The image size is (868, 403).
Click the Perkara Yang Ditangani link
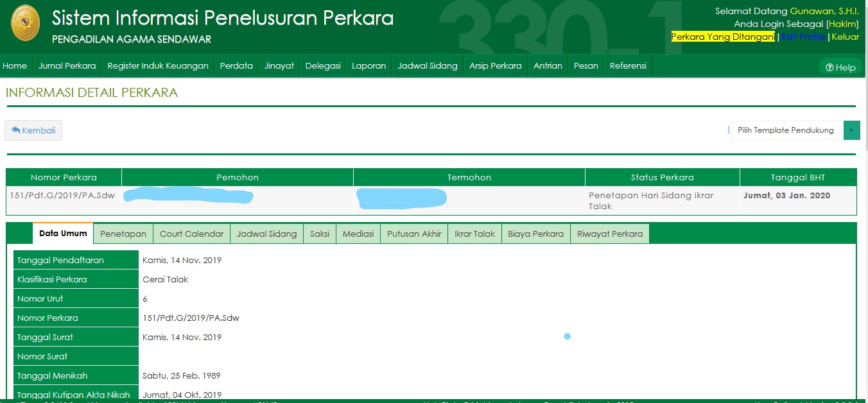pos(723,37)
